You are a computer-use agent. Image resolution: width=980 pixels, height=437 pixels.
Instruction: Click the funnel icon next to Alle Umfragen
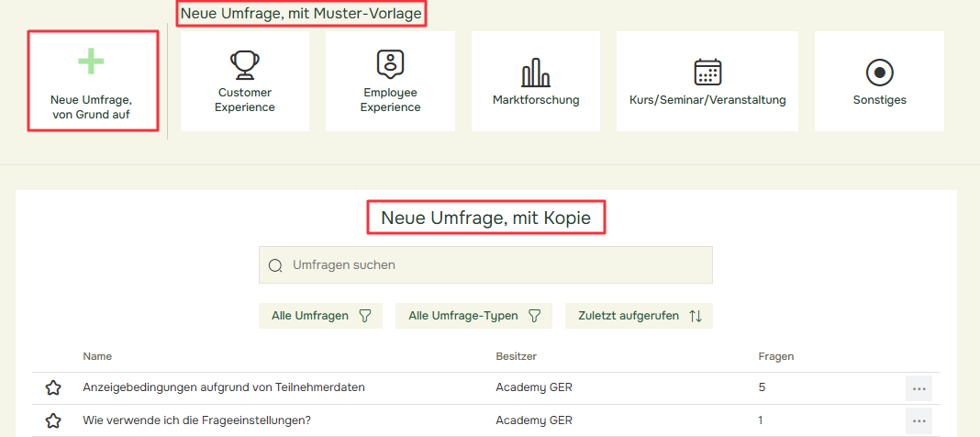coord(365,316)
